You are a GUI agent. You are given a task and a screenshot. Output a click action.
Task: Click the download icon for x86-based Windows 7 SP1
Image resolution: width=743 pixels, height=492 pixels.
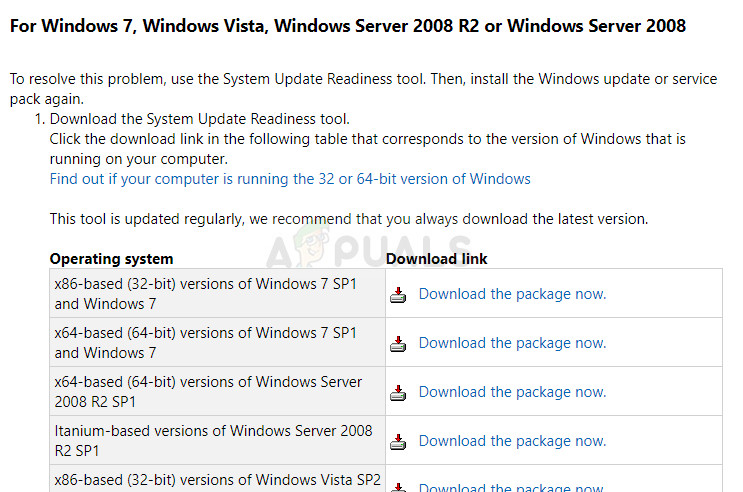[398, 295]
